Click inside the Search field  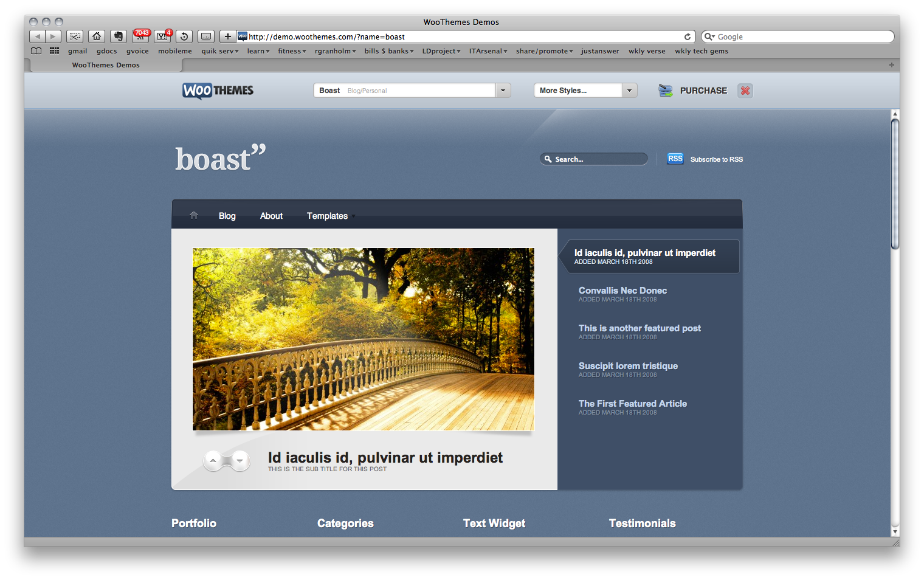[x=593, y=159]
